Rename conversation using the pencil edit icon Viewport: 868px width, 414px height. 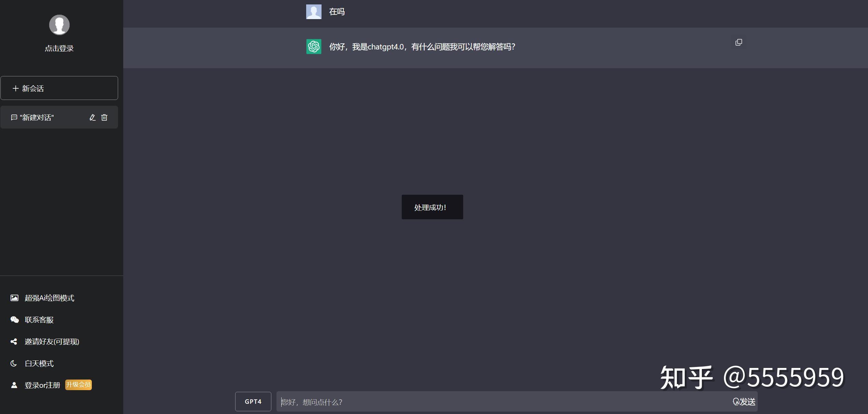pos(92,117)
